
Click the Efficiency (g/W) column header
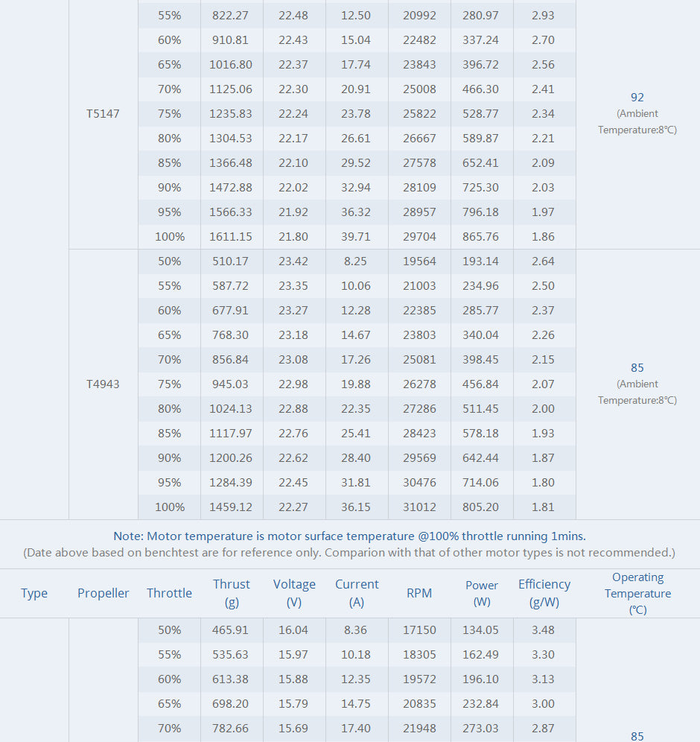pyautogui.click(x=544, y=593)
